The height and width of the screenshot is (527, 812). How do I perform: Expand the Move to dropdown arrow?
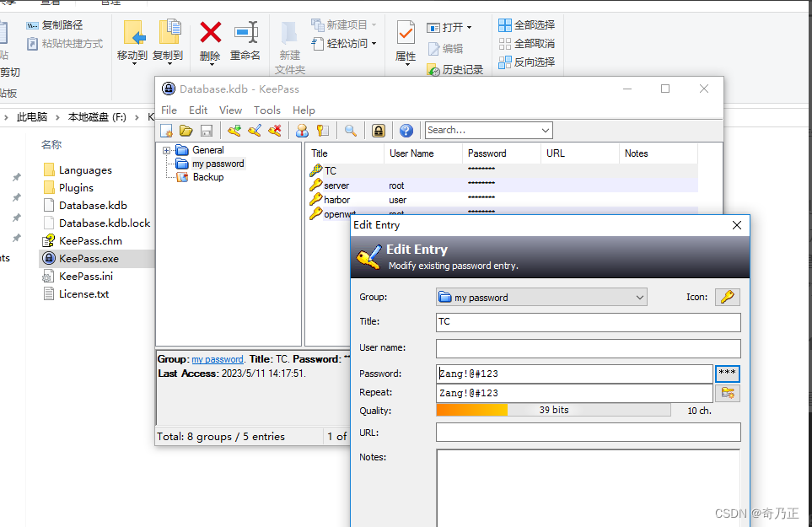pyautogui.click(x=134, y=64)
